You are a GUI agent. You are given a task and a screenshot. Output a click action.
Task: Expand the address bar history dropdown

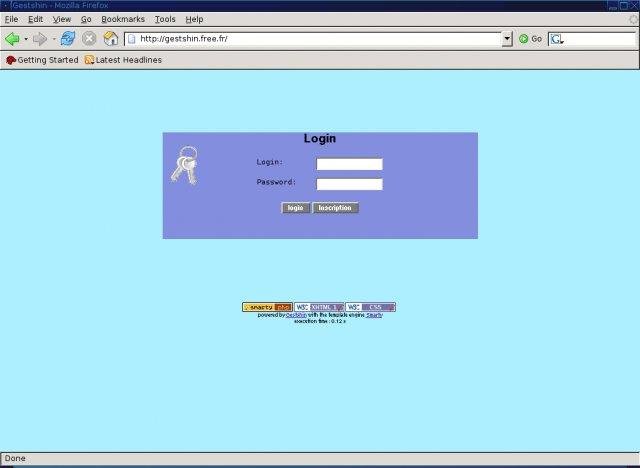coord(507,39)
